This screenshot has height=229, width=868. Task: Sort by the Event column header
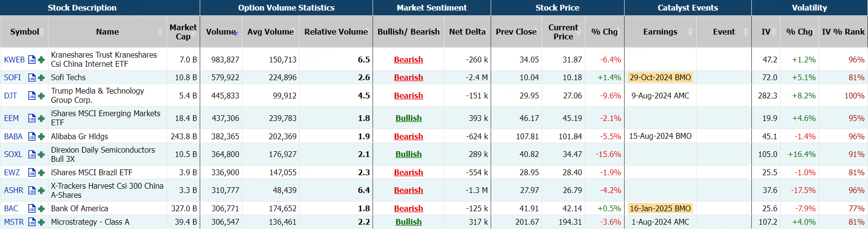(723, 32)
